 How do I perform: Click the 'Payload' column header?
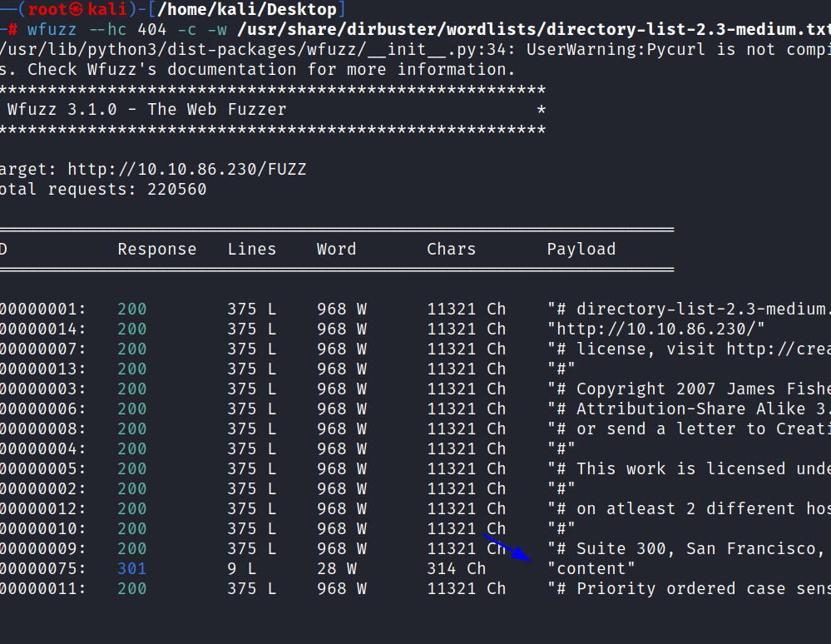point(581,249)
